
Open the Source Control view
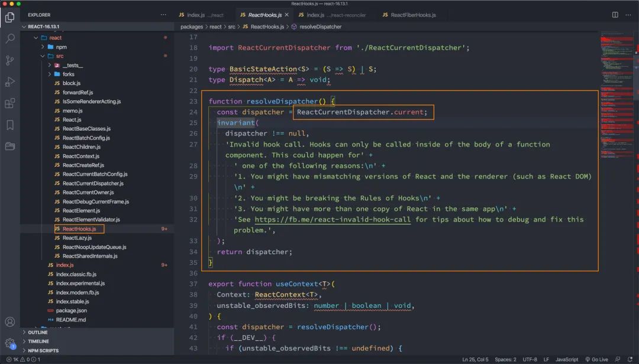click(10, 60)
